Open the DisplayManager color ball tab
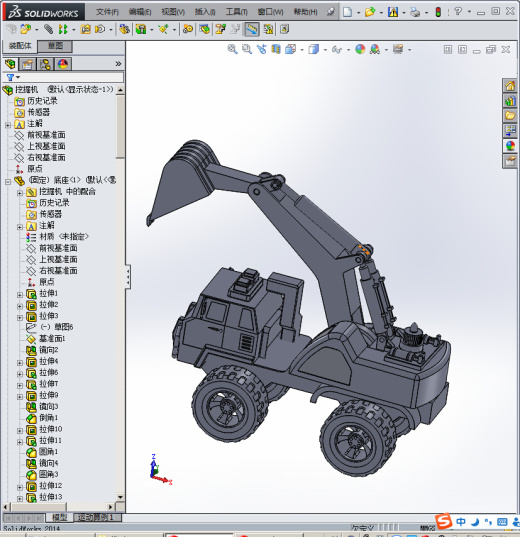Image resolution: width=520 pixels, height=537 pixels. click(63, 64)
